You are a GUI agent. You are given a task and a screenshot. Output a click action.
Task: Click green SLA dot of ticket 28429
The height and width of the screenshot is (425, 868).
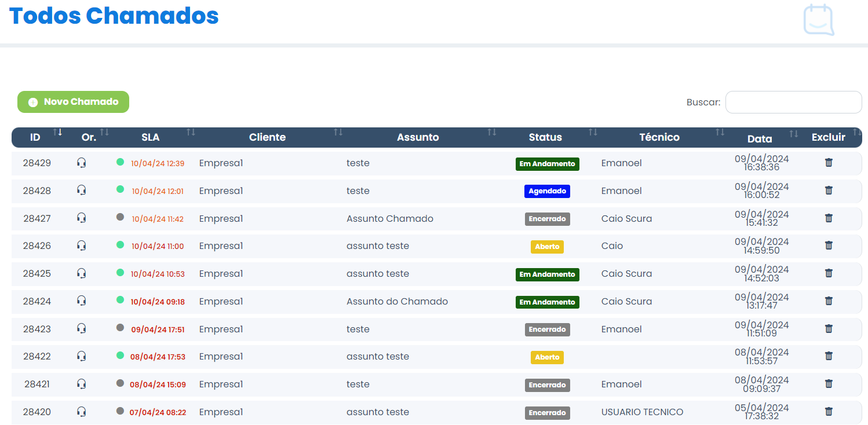120,162
